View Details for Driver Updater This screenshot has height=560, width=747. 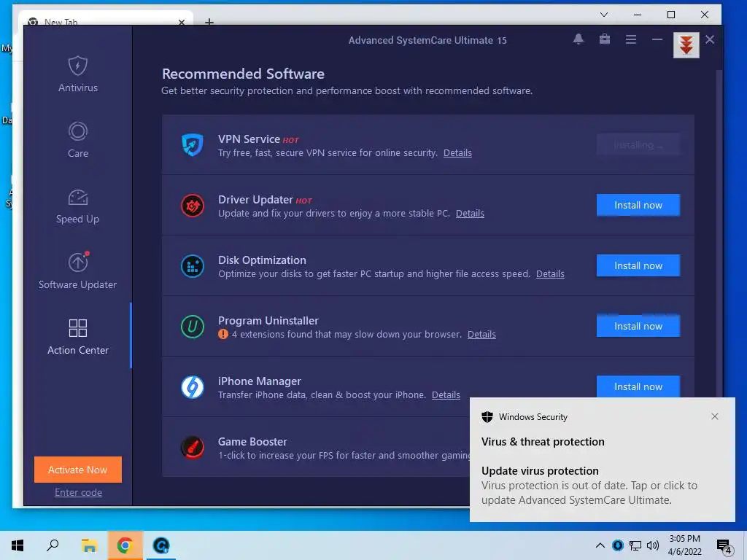pos(470,214)
